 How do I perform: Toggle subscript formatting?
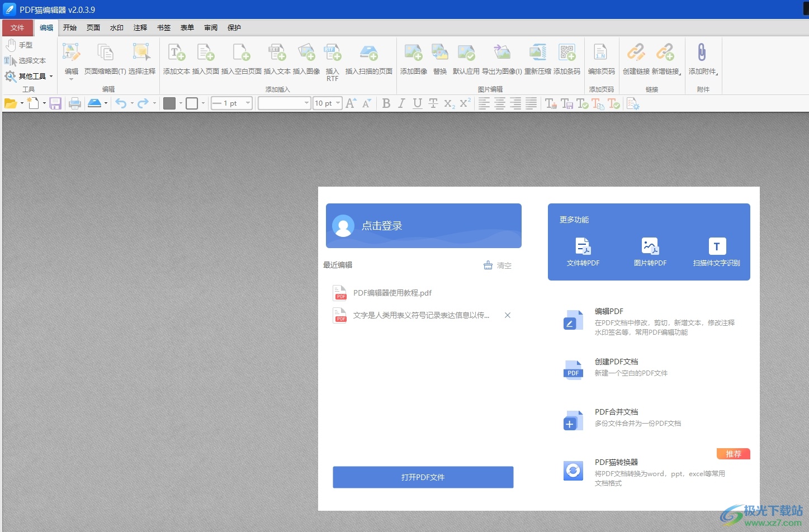pyautogui.click(x=449, y=103)
